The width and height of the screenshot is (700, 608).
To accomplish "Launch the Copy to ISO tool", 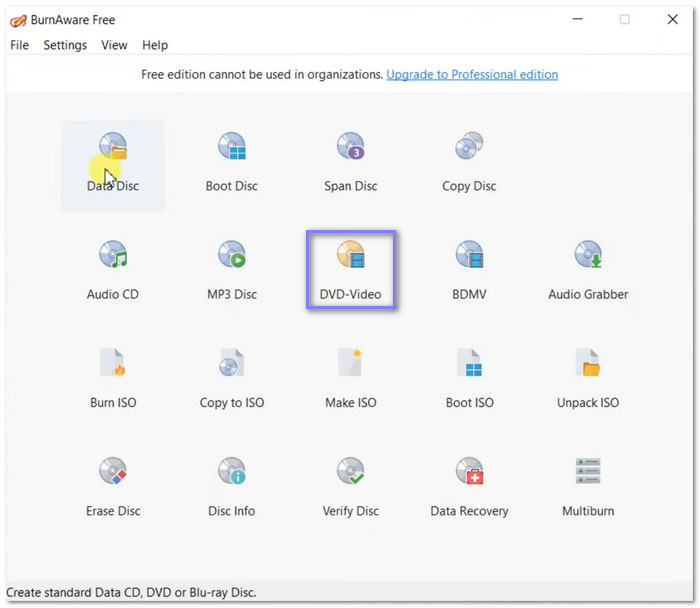I will [231, 379].
